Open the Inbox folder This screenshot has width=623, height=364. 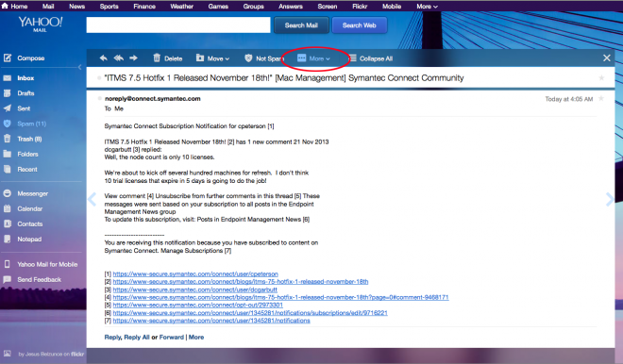click(25, 78)
